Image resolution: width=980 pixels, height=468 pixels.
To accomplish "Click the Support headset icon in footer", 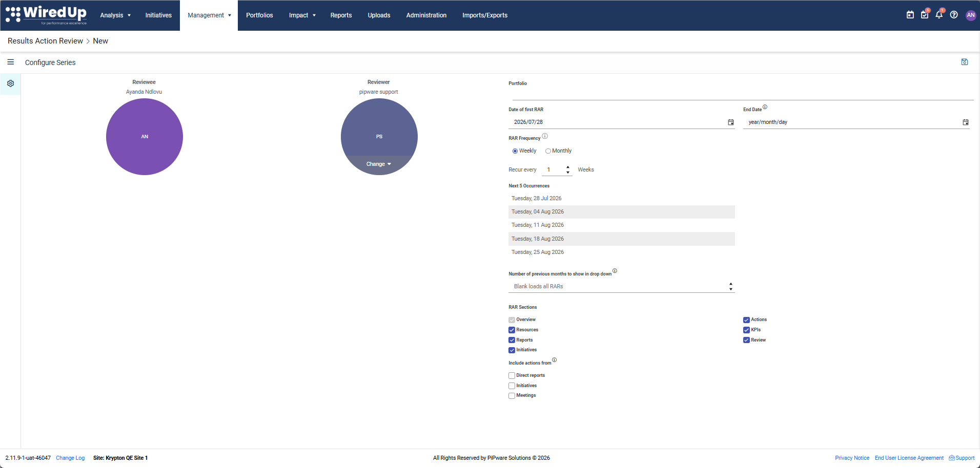I will coord(952,458).
